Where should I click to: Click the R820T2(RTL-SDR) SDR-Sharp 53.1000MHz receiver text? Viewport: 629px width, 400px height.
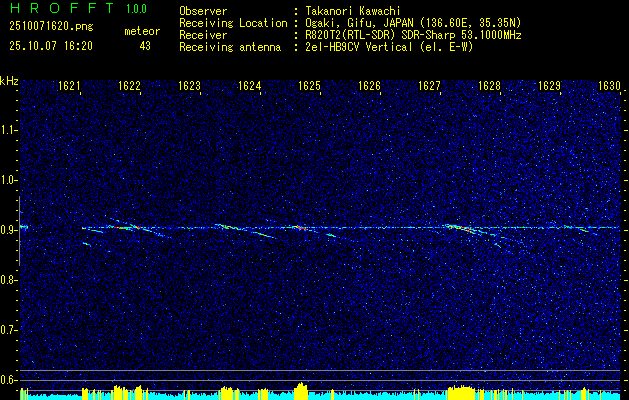coord(413,35)
